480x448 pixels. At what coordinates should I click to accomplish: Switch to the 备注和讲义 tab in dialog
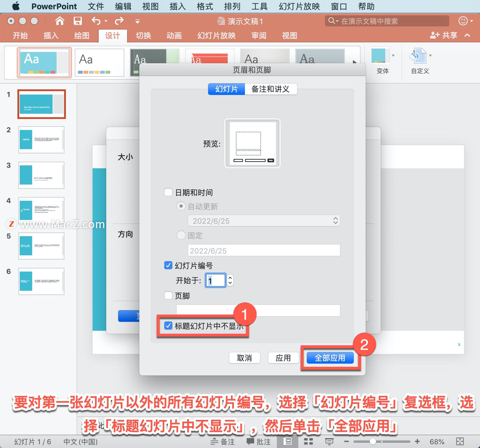point(271,89)
